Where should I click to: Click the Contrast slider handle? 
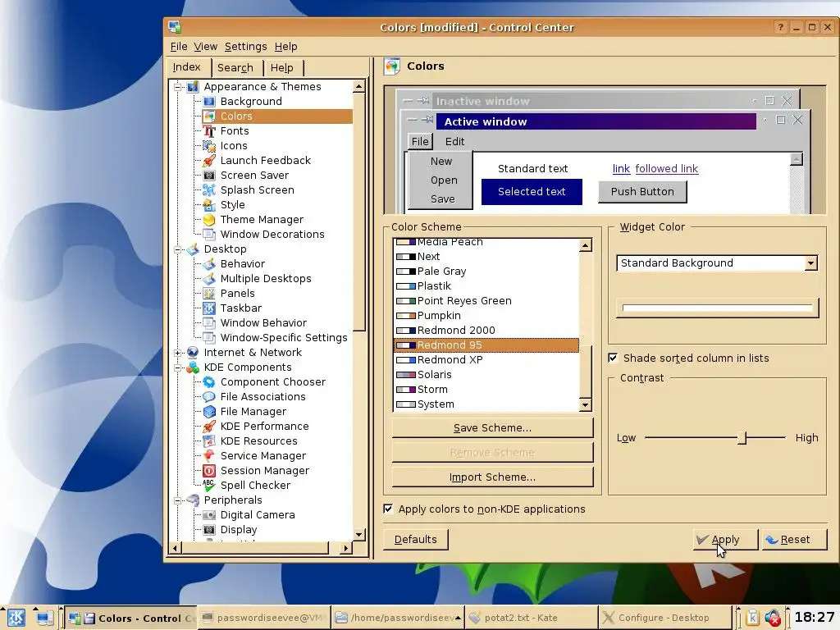742,438
